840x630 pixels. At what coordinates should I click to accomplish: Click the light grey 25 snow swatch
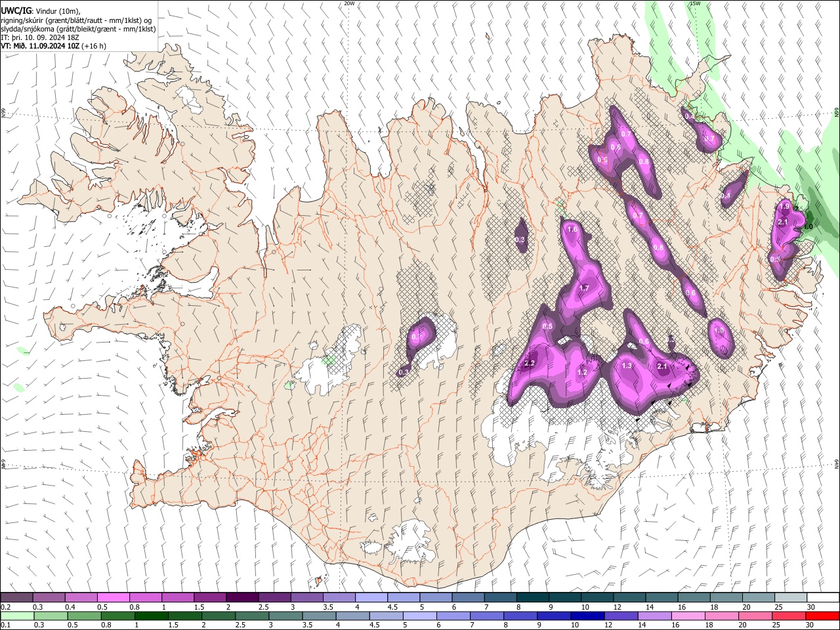pyautogui.click(x=790, y=597)
